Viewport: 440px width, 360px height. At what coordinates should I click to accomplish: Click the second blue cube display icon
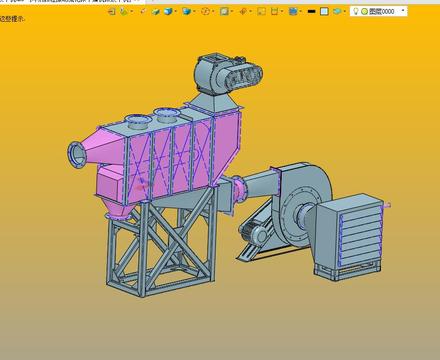tap(187, 12)
